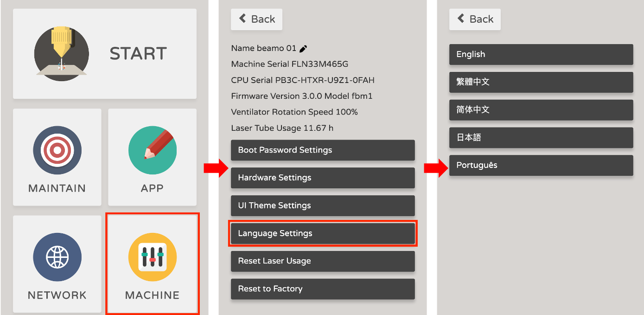
Task: Open MAINTAIN using the target icon
Action: [x=57, y=150]
